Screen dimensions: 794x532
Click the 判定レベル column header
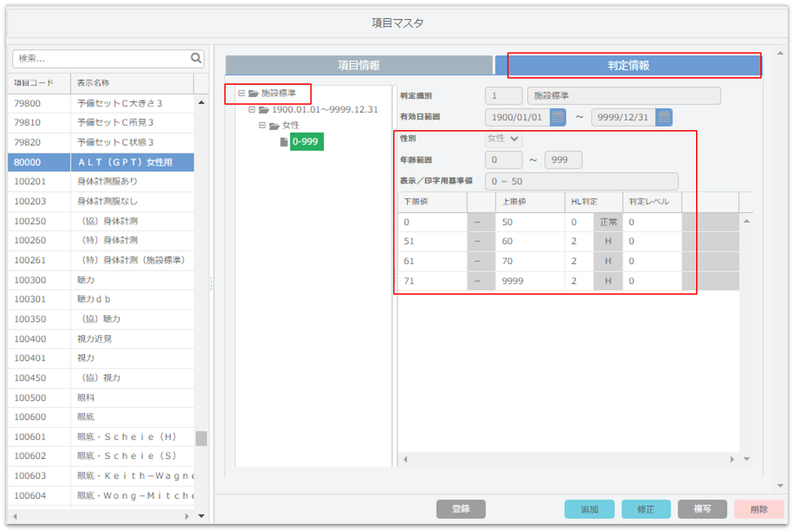652,202
